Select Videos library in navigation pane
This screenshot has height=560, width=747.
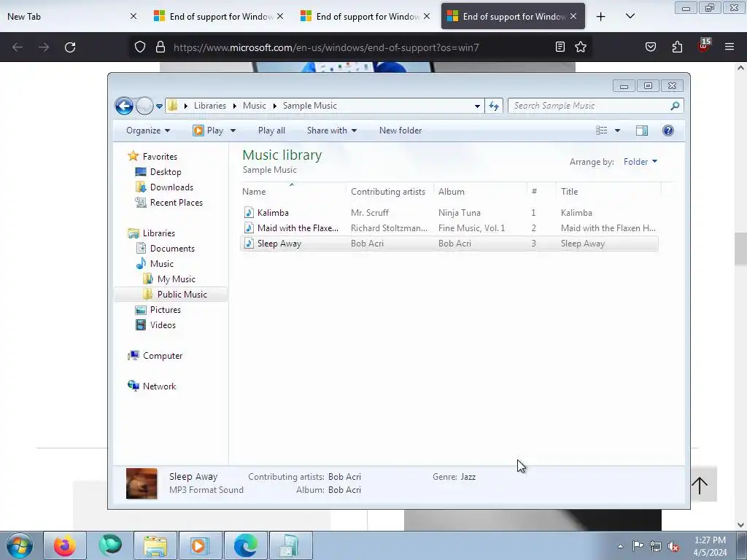163,325
